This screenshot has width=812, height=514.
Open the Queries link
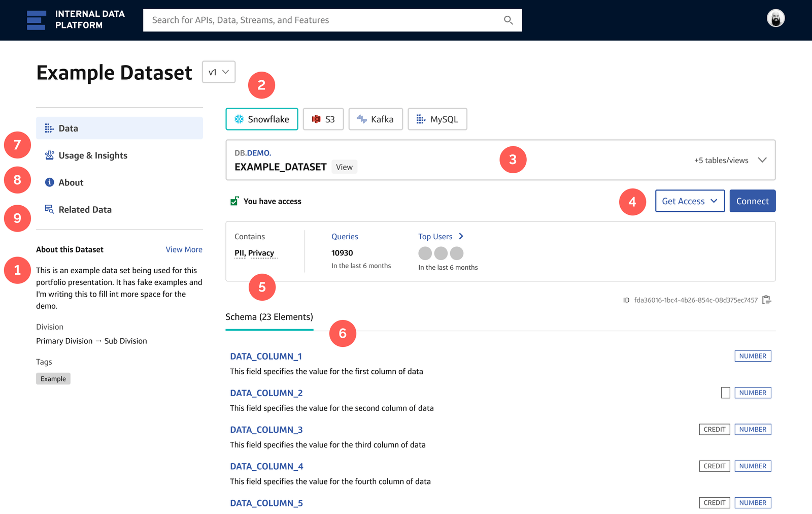(x=345, y=237)
